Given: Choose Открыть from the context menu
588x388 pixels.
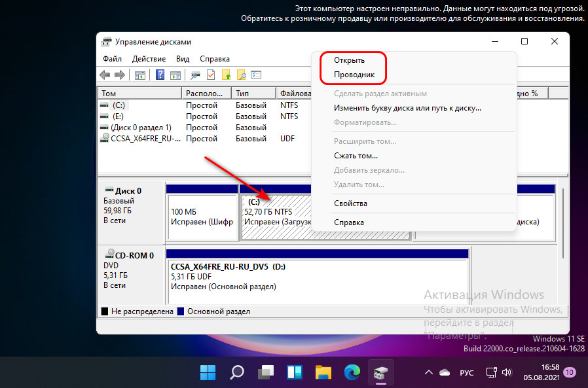Looking at the screenshot, I should tap(349, 60).
